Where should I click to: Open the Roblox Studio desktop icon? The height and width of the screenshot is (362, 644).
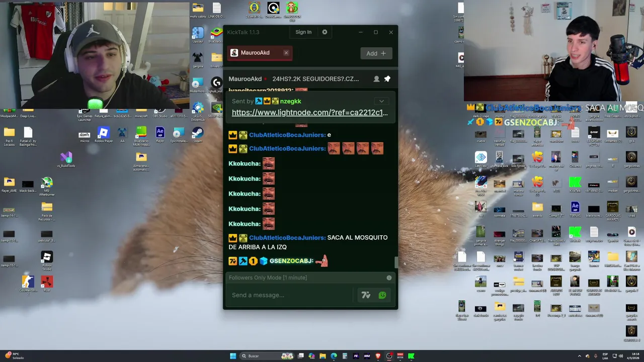(x=47, y=261)
